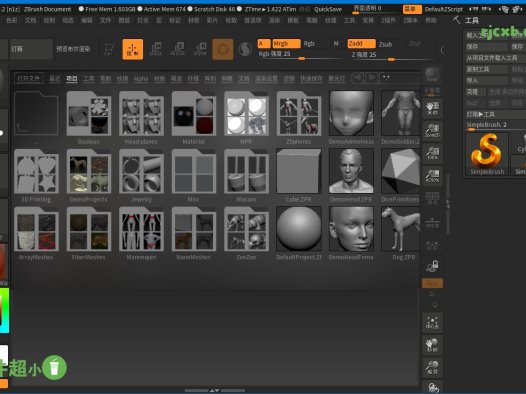Click the Copy Tool button in Tool palette

pos(486,69)
